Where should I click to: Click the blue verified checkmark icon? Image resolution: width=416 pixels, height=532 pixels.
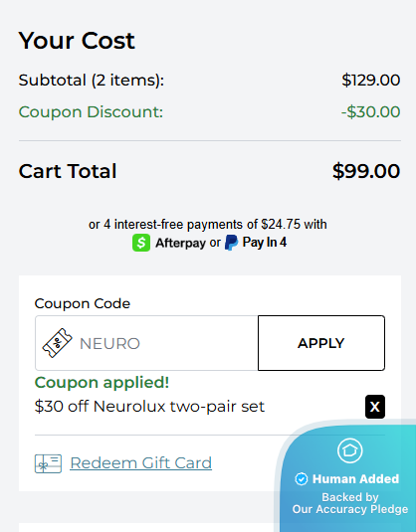pos(302,479)
